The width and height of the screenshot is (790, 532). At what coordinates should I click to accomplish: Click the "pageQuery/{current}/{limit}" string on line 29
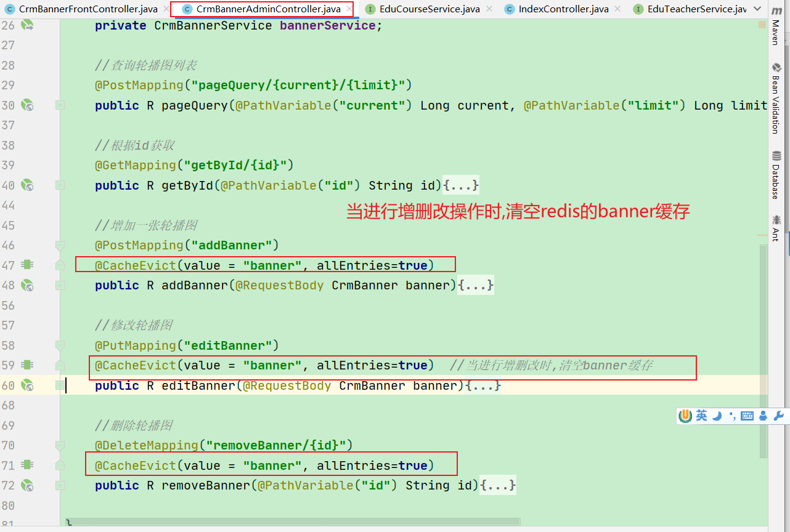(x=298, y=85)
